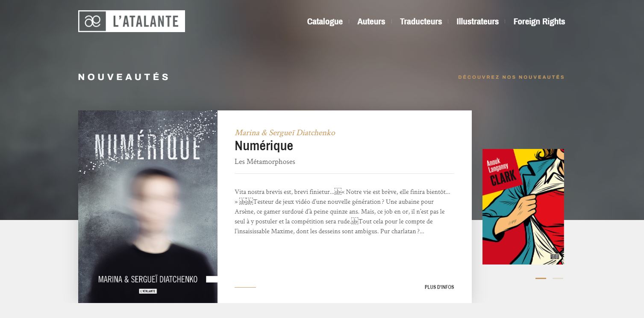Click the small gold line under the description
The height and width of the screenshot is (318, 644).
[245, 287]
